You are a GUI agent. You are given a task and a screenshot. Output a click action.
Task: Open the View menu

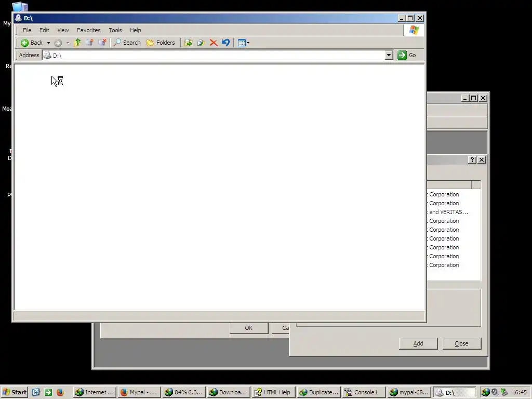click(63, 30)
